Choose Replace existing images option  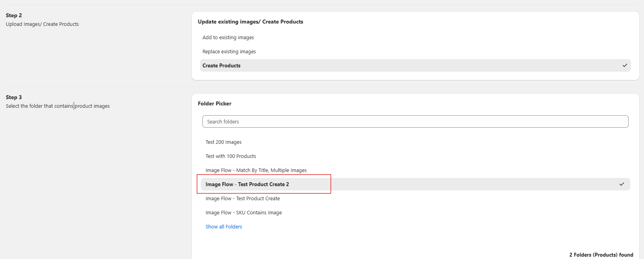(x=229, y=52)
